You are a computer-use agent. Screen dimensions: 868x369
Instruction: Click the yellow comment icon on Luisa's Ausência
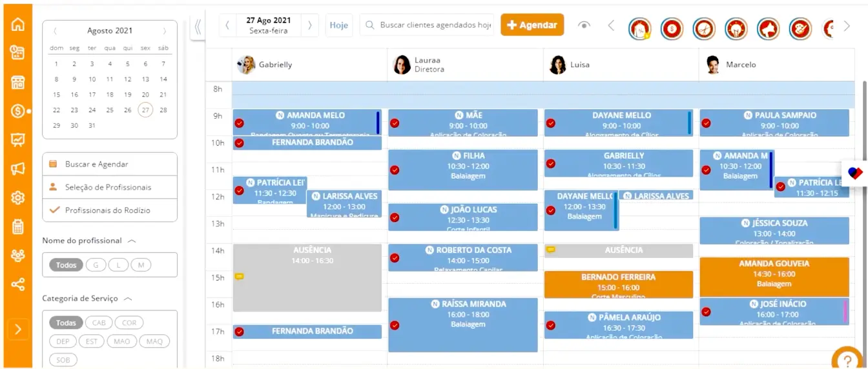point(551,250)
